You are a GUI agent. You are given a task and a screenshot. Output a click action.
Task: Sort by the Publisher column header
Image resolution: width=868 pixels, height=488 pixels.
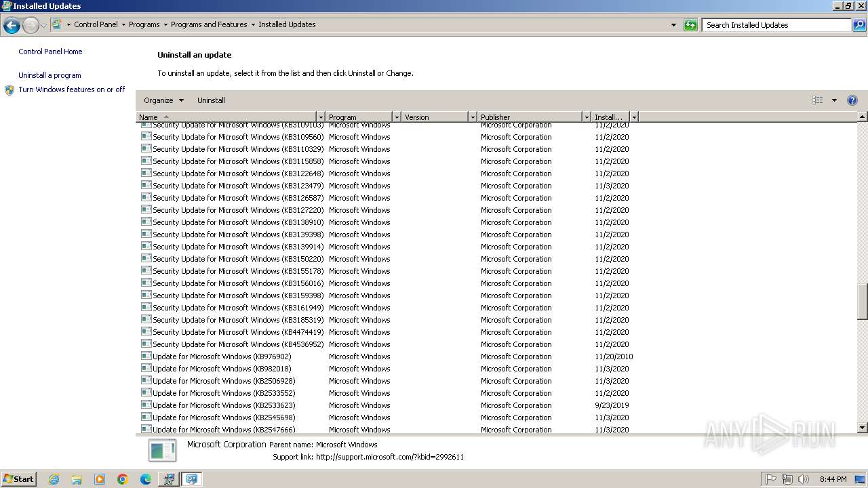click(x=530, y=117)
